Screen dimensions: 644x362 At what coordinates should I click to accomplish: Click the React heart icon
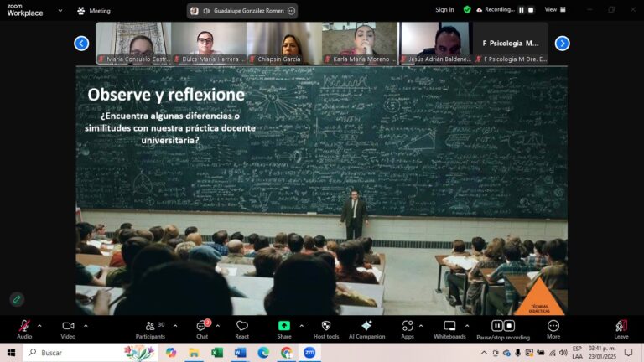click(x=241, y=330)
